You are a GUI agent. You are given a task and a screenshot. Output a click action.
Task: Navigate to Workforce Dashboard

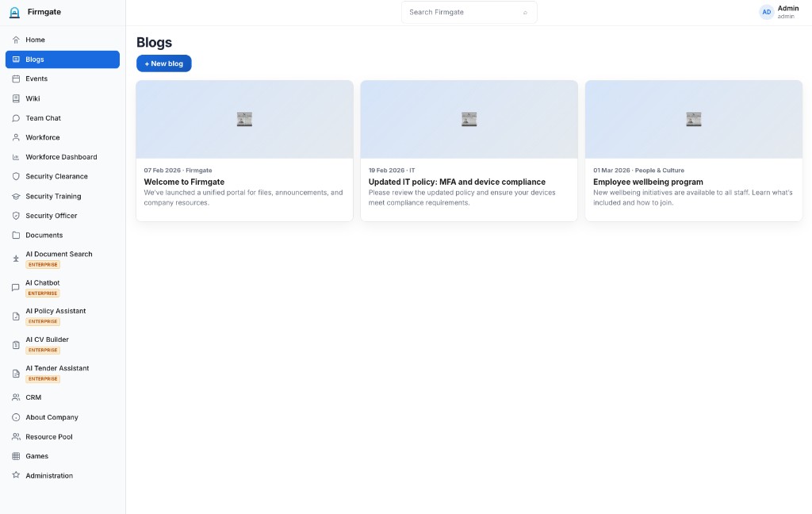pyautogui.click(x=63, y=157)
